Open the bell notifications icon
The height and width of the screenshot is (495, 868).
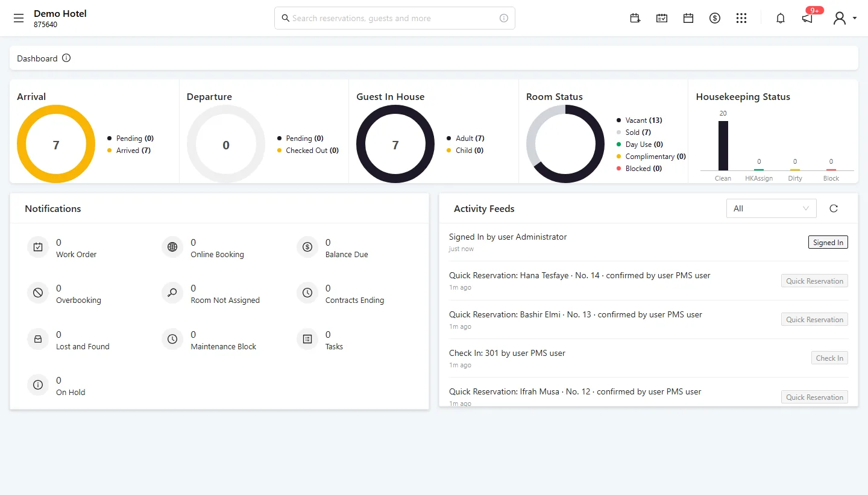[x=781, y=18]
